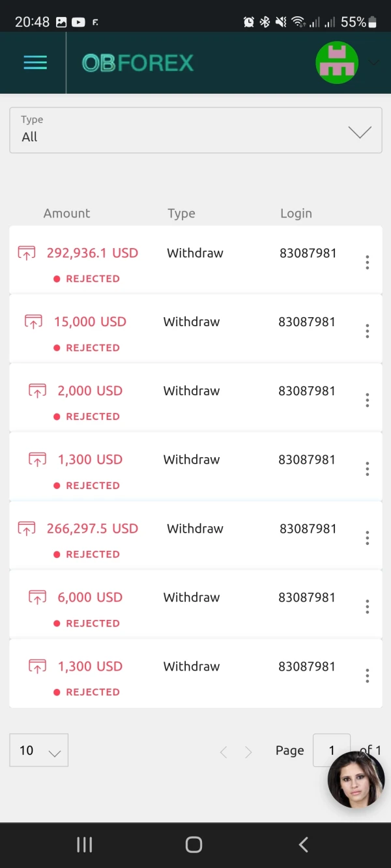
Task: Click withdraw icon beside 6,000 USD
Action: pyautogui.click(x=37, y=597)
